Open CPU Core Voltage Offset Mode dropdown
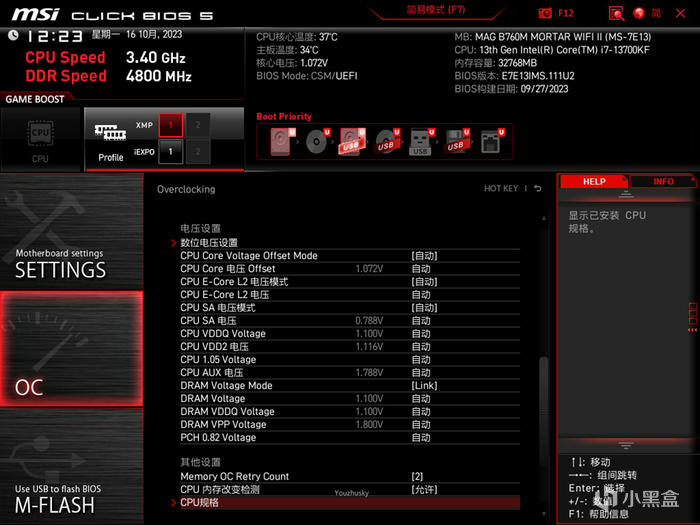This screenshot has height=525, width=700. [424, 256]
